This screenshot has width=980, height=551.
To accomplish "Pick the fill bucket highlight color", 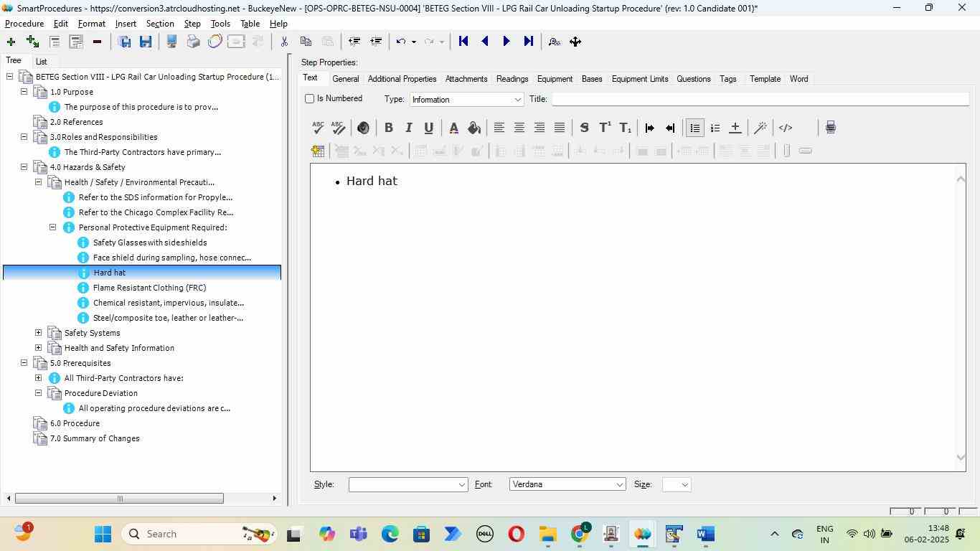I will click(x=473, y=128).
